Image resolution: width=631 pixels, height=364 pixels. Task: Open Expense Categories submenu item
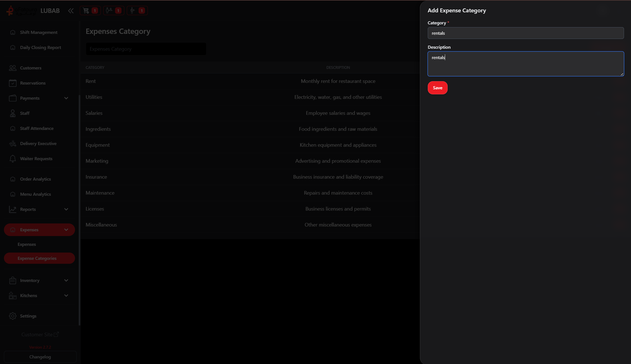[x=37, y=258]
